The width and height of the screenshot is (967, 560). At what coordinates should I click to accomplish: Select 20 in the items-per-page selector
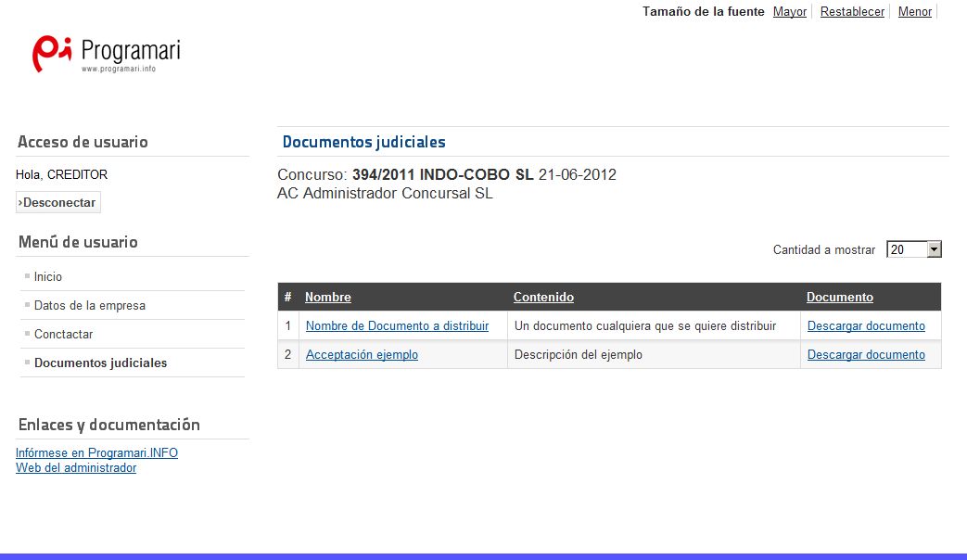pyautogui.click(x=907, y=248)
